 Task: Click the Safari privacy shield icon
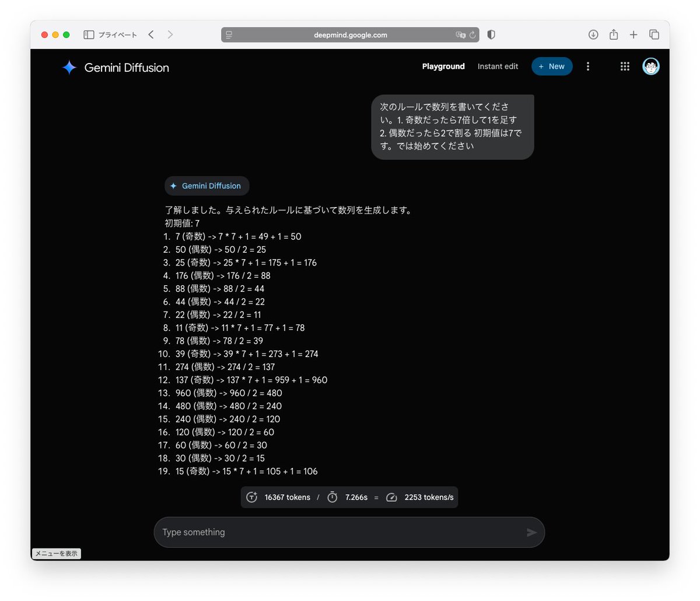491,34
